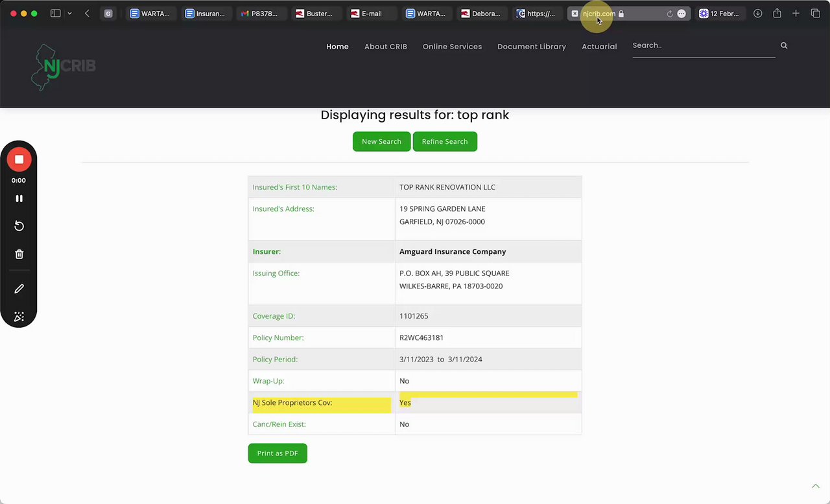Open the Share menu icon
This screenshot has width=830, height=504.
point(777,14)
